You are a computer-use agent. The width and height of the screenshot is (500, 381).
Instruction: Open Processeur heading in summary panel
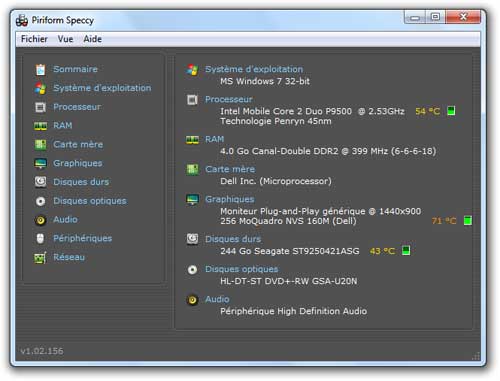pos(229,99)
